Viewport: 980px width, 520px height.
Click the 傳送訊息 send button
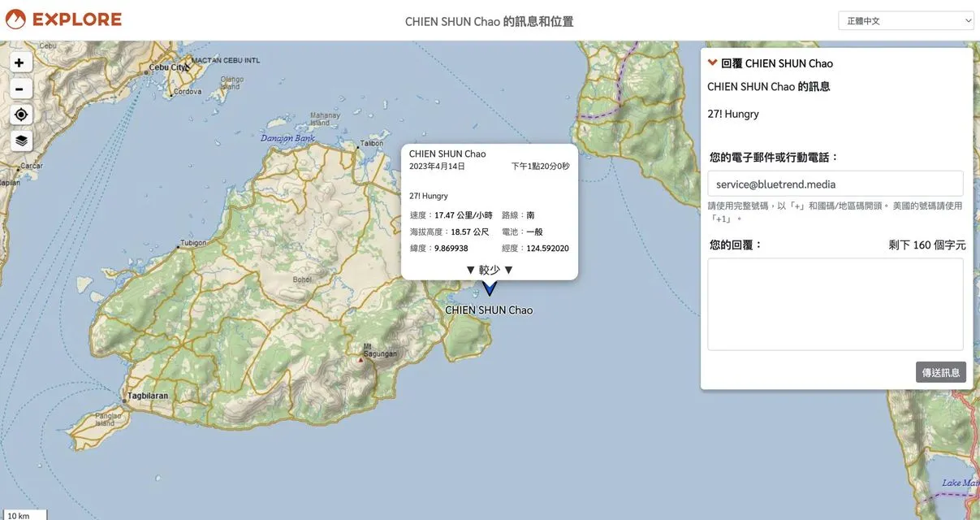click(941, 372)
